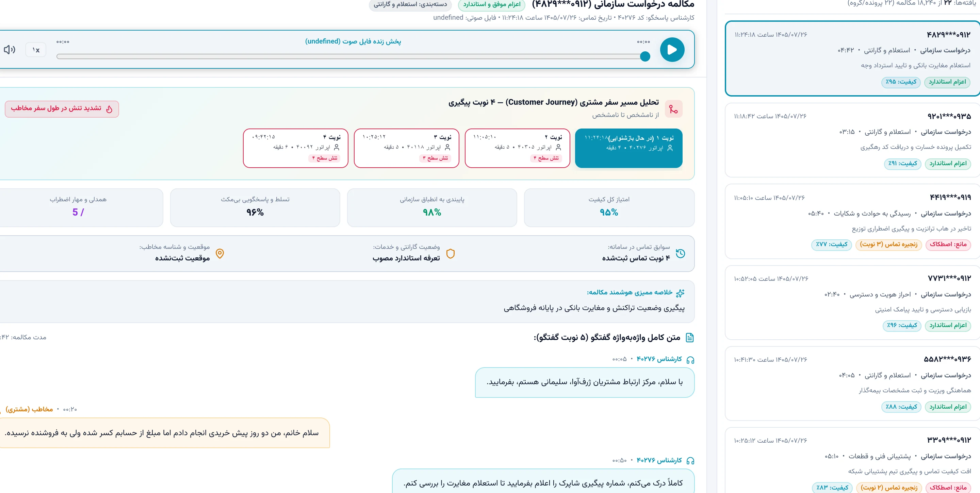Open call 0919***4419 about transit hub delay
This screenshot has height=493, width=980.
852,221
